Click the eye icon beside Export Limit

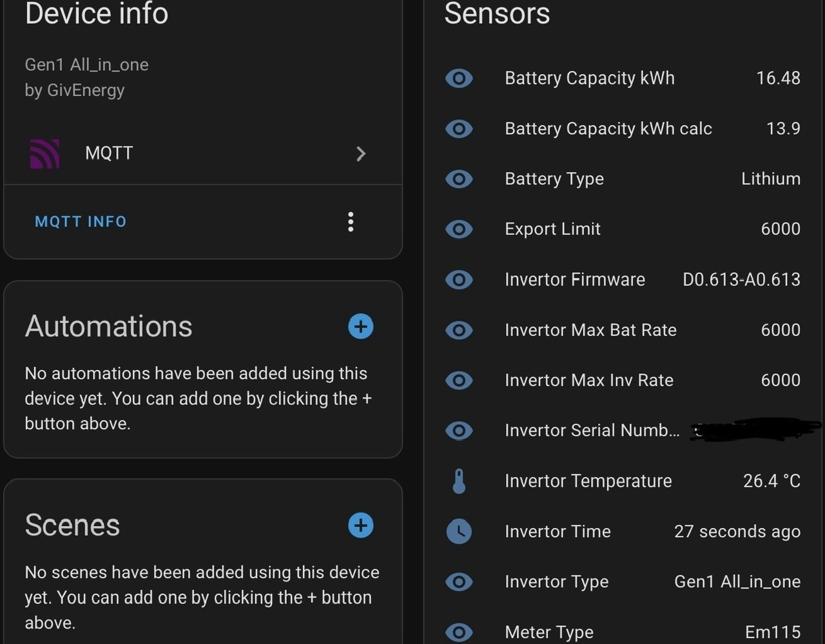459,229
